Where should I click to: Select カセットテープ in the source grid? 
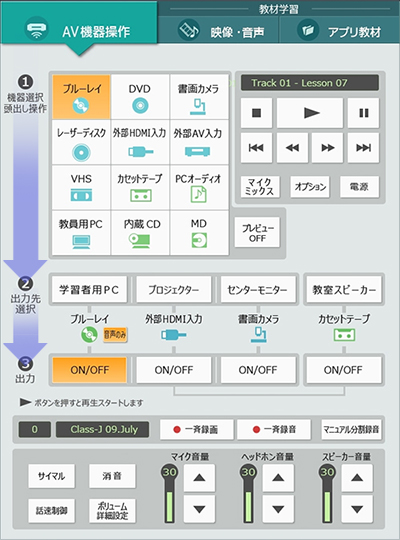[x=140, y=187]
